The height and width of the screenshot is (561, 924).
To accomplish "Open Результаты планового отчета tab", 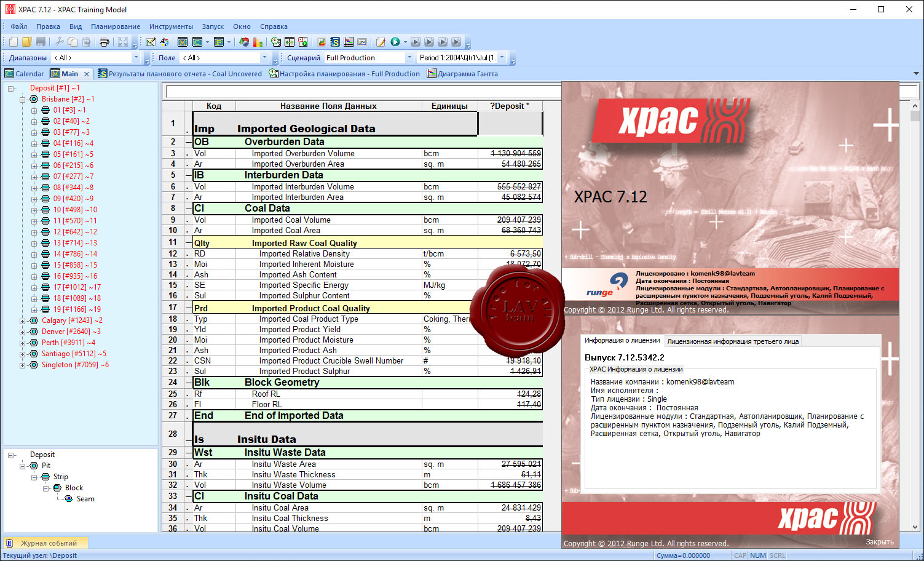I will tap(180, 74).
